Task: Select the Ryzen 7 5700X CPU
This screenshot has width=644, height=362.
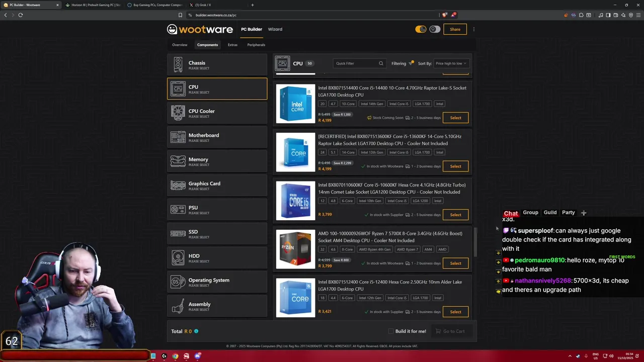Action: coord(455,263)
